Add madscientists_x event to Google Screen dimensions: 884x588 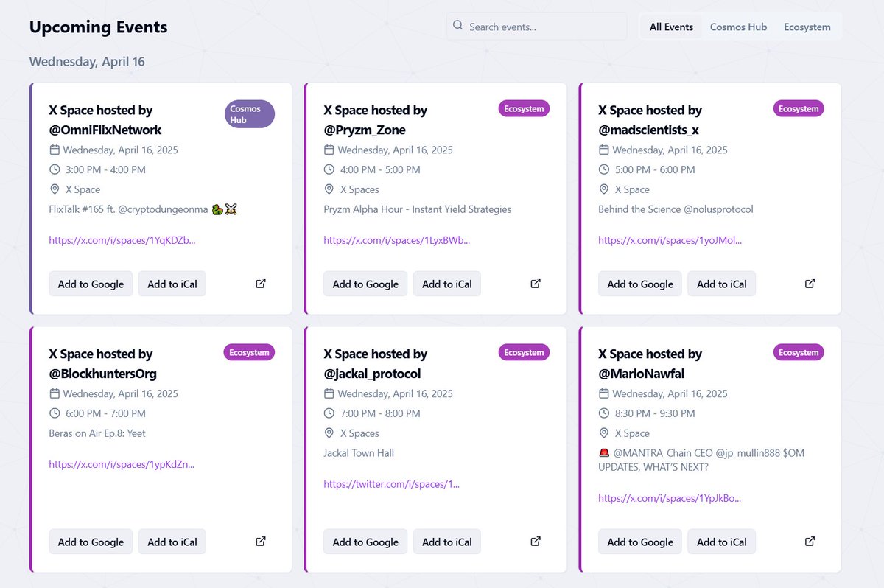coord(640,284)
